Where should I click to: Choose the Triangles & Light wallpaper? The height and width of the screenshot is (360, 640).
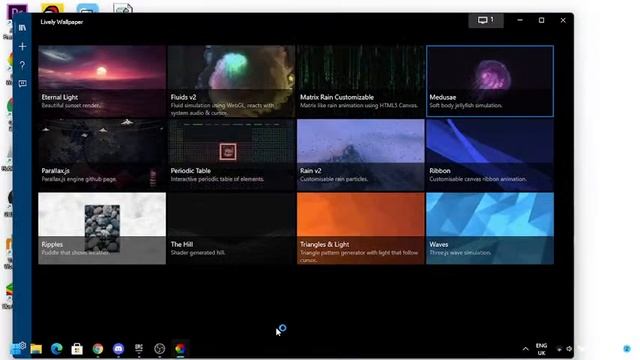click(361, 229)
